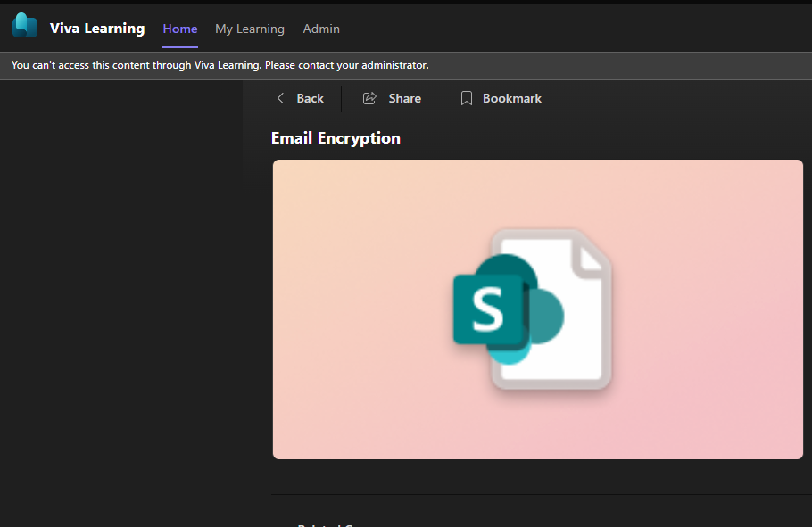Image resolution: width=812 pixels, height=527 pixels.
Task: Click the bookmark ribbon icon
Action: 466,98
